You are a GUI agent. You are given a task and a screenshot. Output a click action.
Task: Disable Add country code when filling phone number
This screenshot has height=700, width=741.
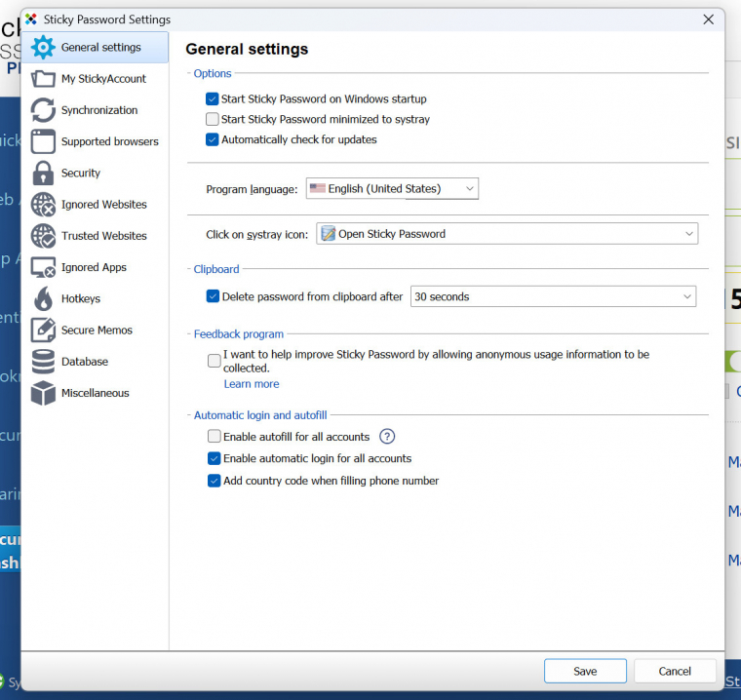pos(214,481)
